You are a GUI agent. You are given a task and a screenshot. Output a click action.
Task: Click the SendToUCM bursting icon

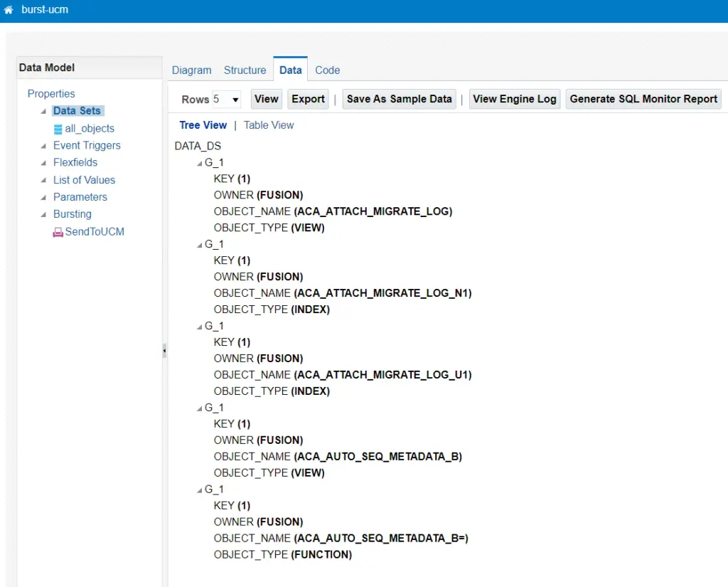[x=58, y=232]
